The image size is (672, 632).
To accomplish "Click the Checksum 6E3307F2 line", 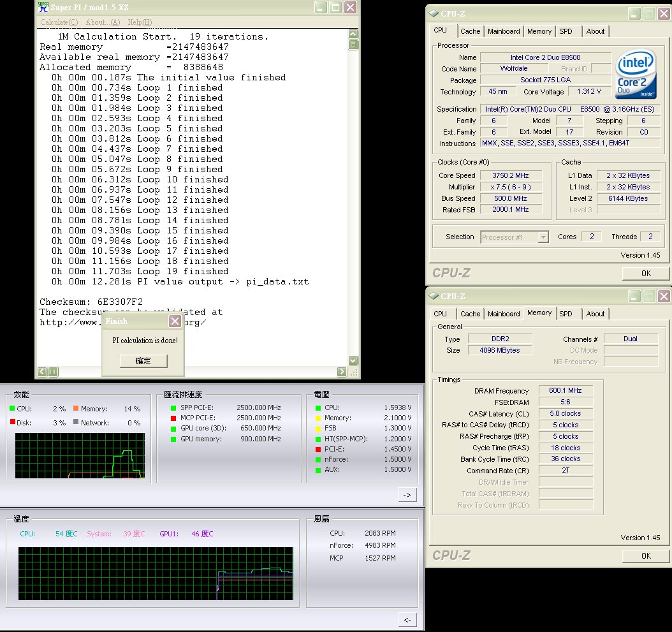I will 91,302.
